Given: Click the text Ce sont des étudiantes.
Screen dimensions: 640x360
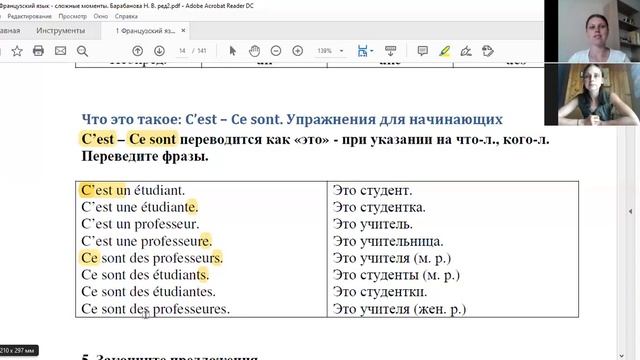Looking at the screenshot, I should coord(149,292).
